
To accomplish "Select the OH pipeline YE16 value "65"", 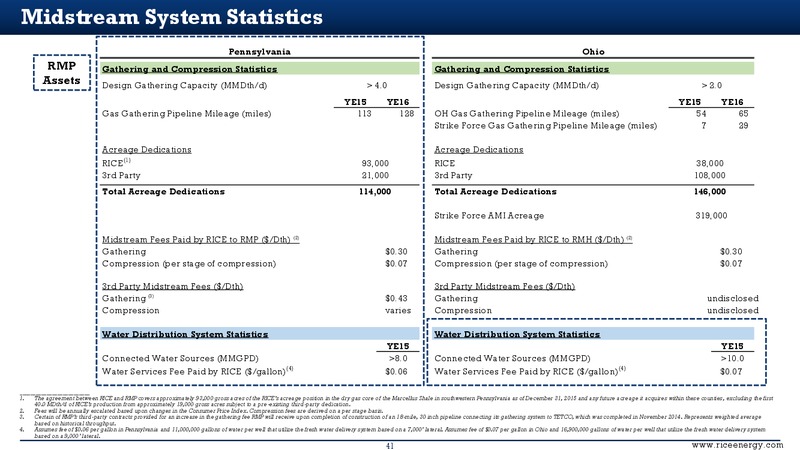I will tap(743, 113).
